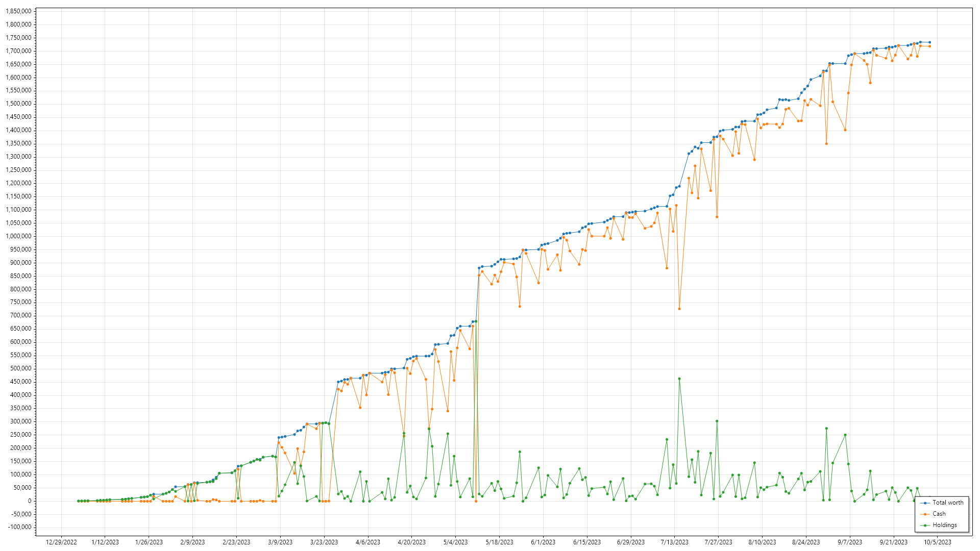
Task: Click the 2/9/2023 date label
Action: (x=192, y=542)
